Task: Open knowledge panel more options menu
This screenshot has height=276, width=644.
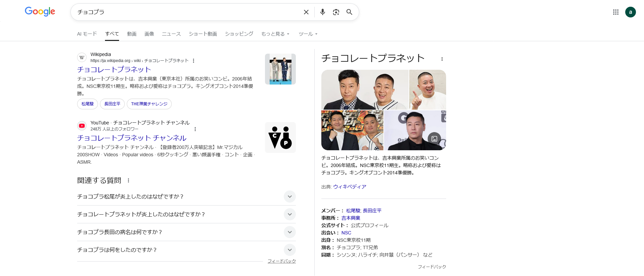Action: point(442,59)
